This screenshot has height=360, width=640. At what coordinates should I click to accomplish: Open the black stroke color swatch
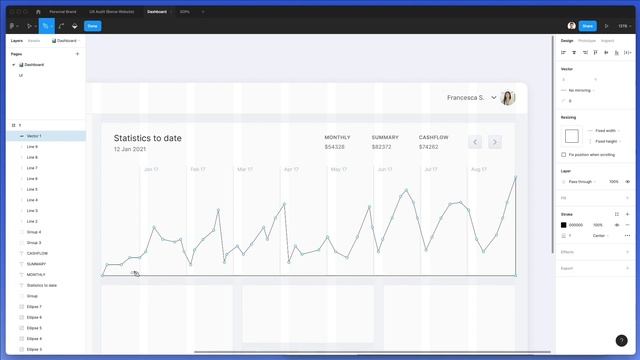[x=564, y=225]
